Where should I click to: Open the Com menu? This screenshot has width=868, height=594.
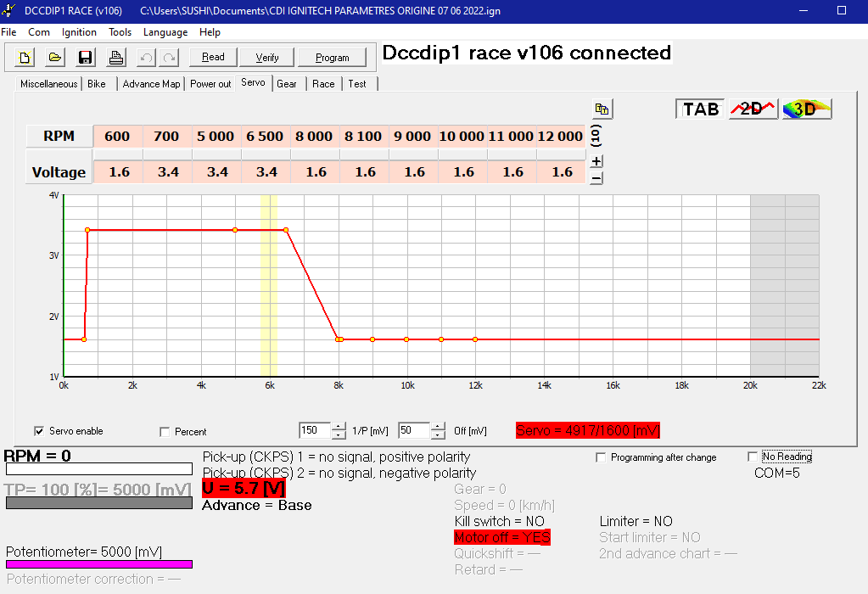[39, 32]
